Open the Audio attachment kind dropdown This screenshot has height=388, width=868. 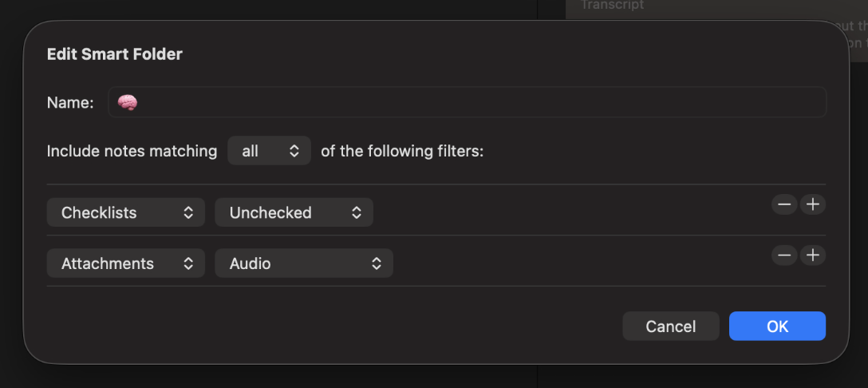pos(303,263)
